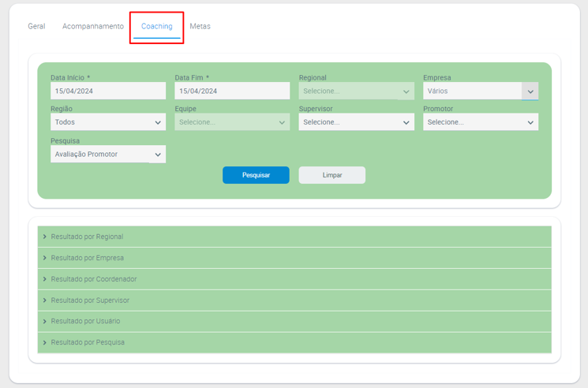This screenshot has height=388, width=588.
Task: Open the Supervisor dropdown
Action: tap(356, 122)
